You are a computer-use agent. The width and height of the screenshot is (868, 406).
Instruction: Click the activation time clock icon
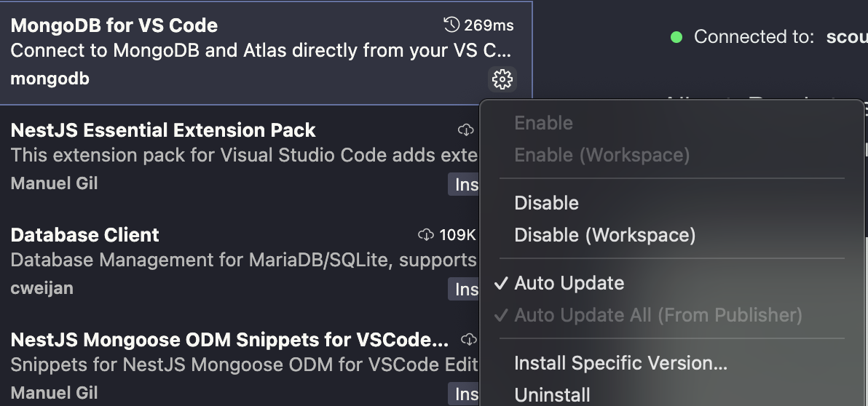click(x=451, y=25)
